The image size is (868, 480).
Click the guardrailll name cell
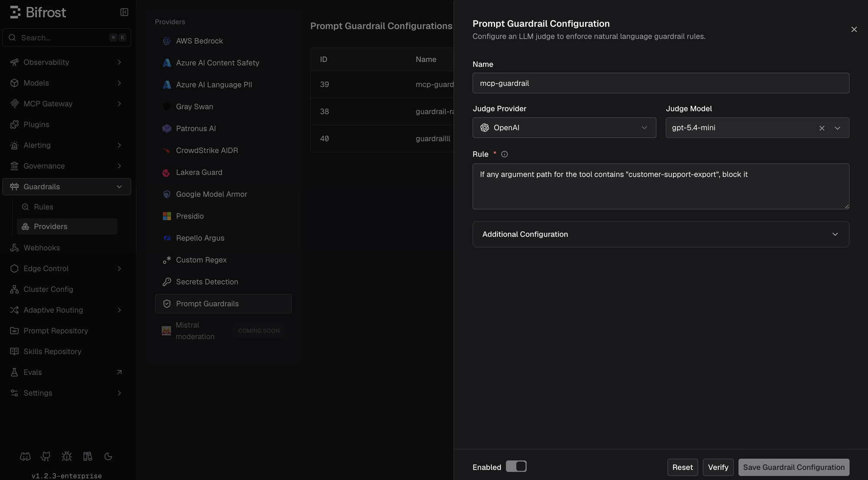click(433, 139)
